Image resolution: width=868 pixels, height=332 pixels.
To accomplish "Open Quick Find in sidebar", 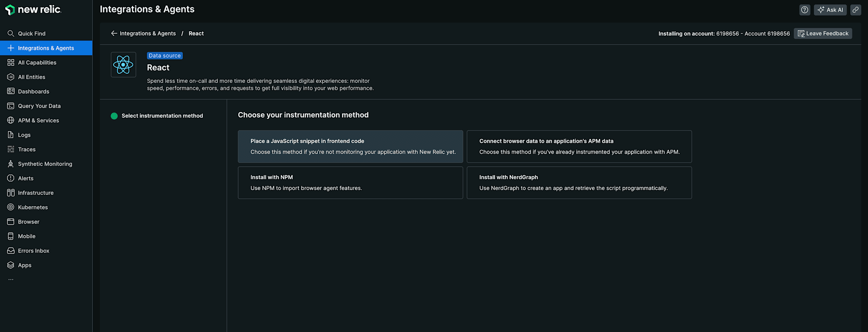I will coord(46,33).
